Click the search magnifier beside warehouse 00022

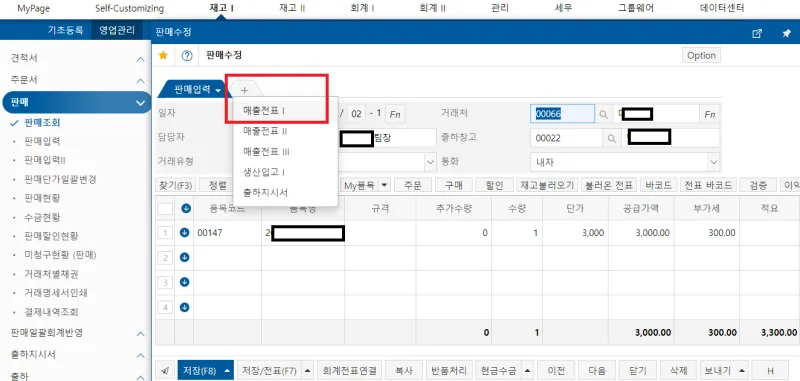pyautogui.click(x=611, y=138)
